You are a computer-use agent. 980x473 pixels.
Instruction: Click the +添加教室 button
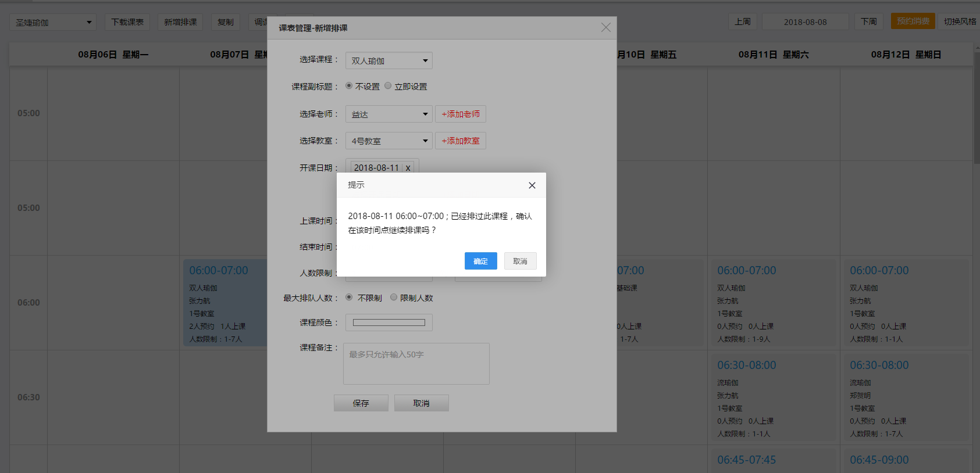point(460,141)
